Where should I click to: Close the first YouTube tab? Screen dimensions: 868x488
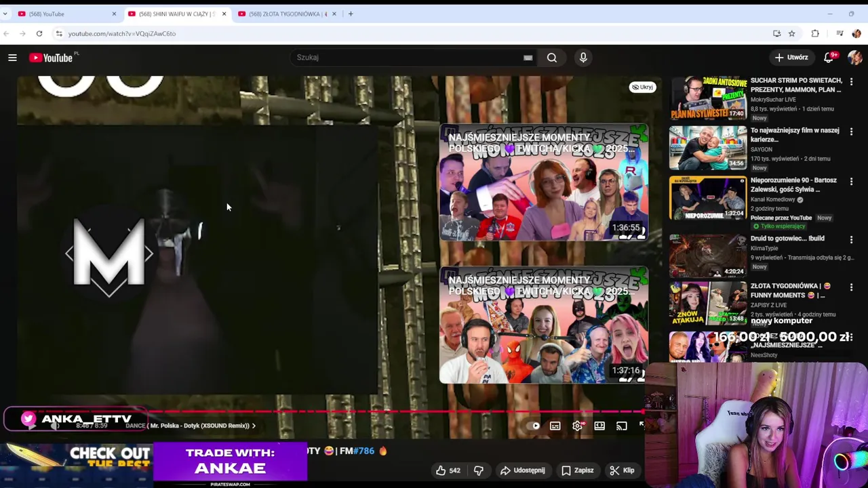(114, 14)
